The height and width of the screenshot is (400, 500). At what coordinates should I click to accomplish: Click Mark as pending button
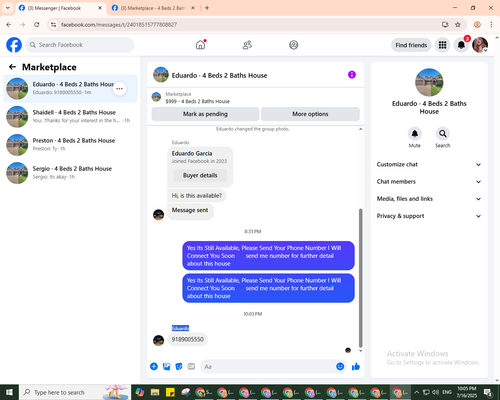point(205,114)
